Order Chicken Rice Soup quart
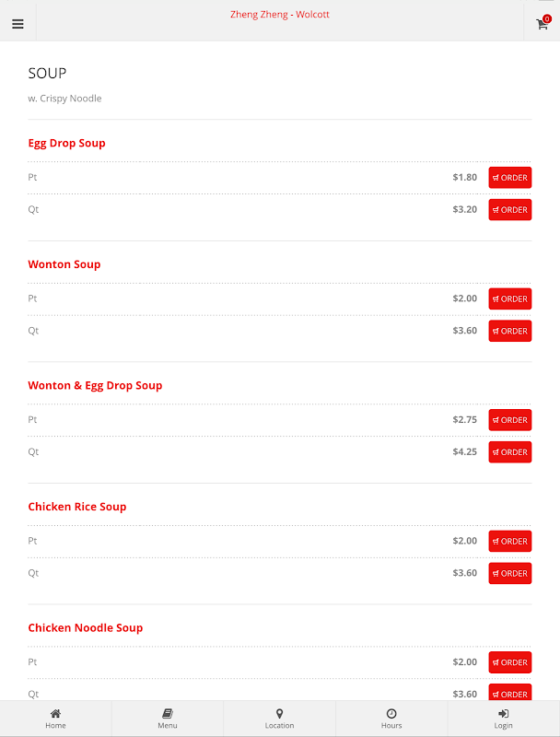The height and width of the screenshot is (737, 560). (x=509, y=573)
